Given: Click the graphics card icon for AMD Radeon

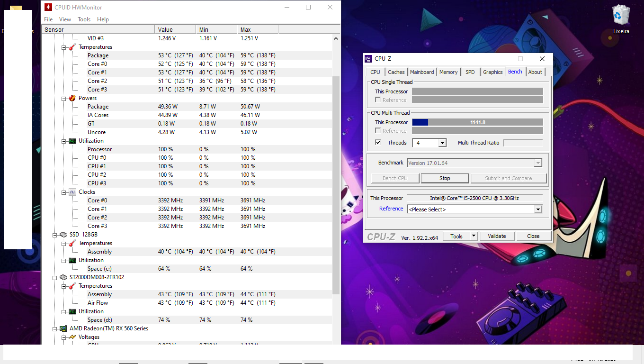Looking at the screenshot, I should 63,328.
